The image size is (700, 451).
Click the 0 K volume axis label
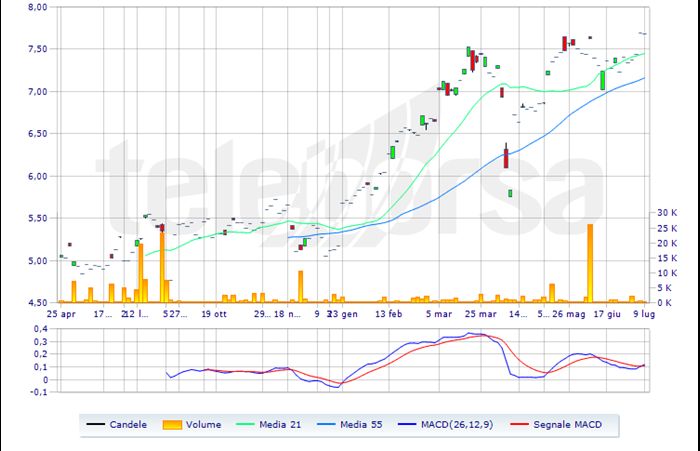(665, 303)
